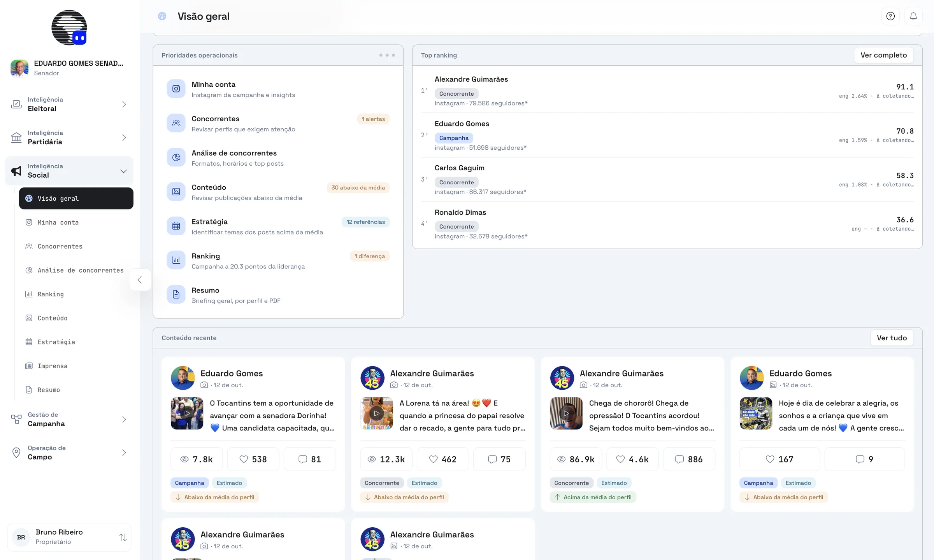Go to Ranking in sidebar menu
The width and height of the screenshot is (934, 560).
[76, 294]
